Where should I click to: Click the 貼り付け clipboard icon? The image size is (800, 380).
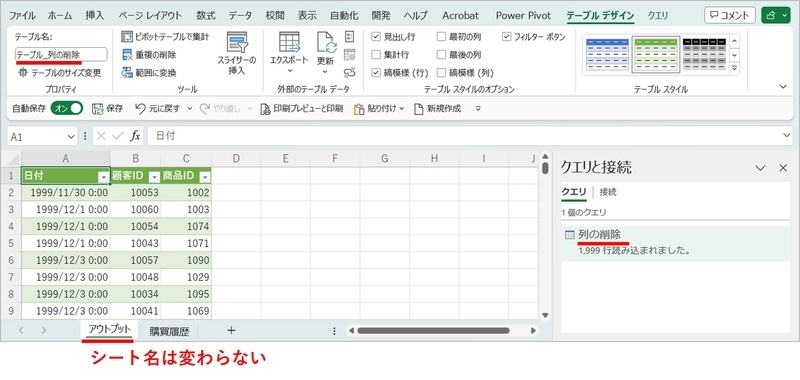(x=359, y=109)
